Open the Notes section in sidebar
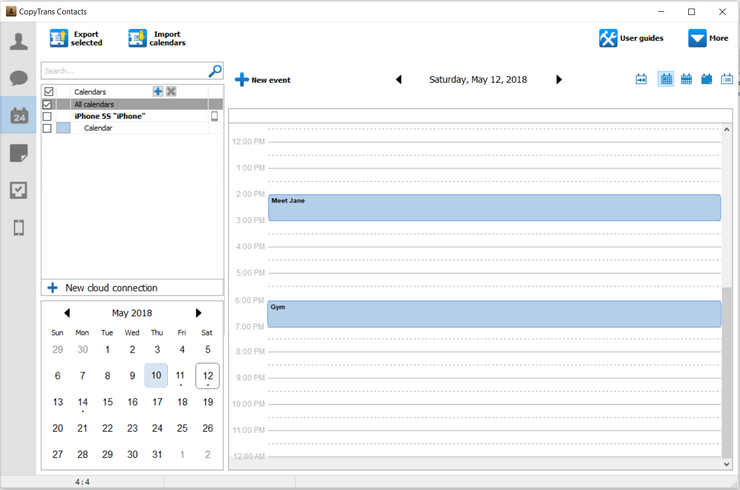This screenshot has width=740, height=490. [x=18, y=153]
